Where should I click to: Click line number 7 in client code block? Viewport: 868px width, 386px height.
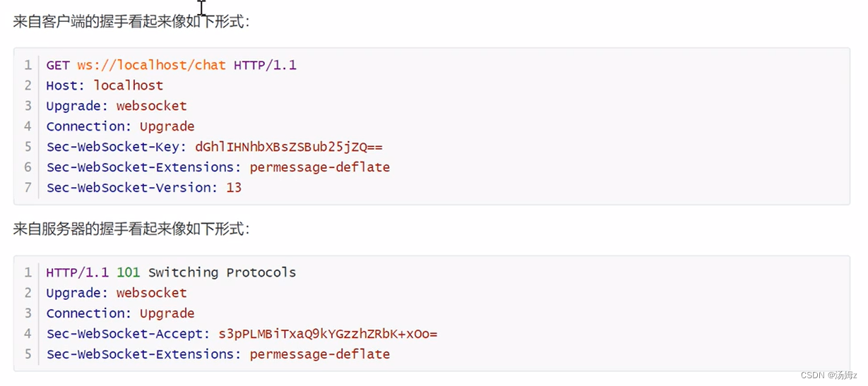[x=28, y=188]
